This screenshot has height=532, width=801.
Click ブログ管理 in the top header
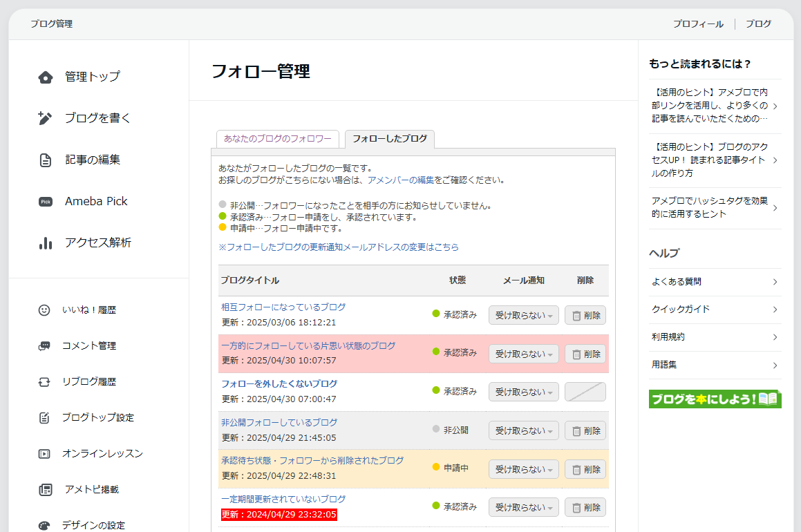point(52,24)
